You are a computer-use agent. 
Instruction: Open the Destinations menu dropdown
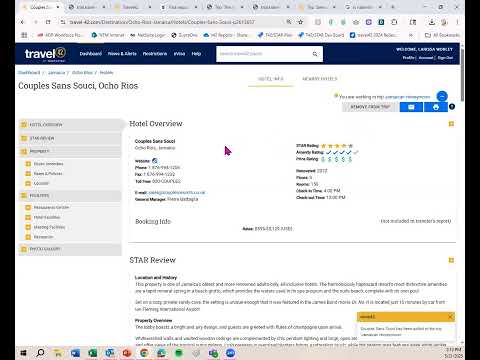[155, 54]
